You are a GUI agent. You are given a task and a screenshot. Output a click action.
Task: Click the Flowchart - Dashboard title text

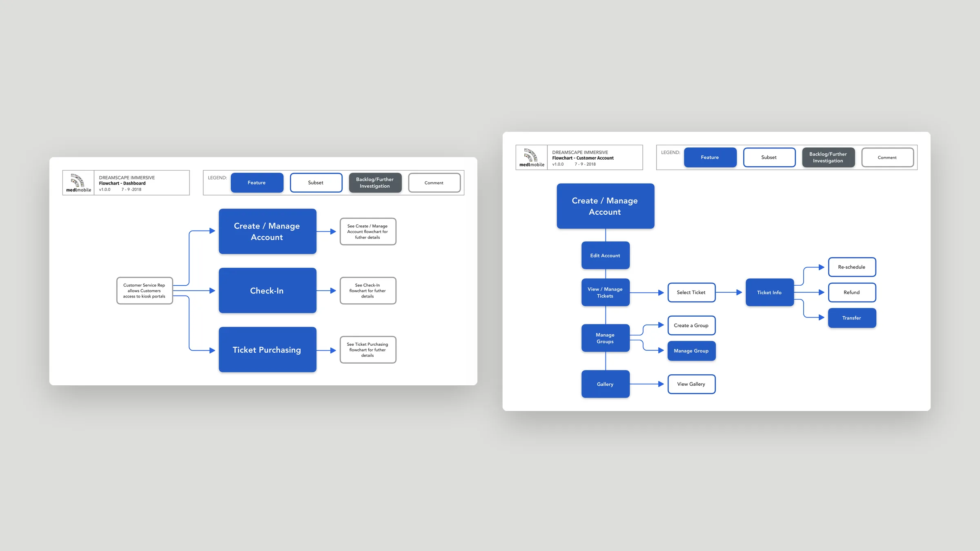coord(122,183)
